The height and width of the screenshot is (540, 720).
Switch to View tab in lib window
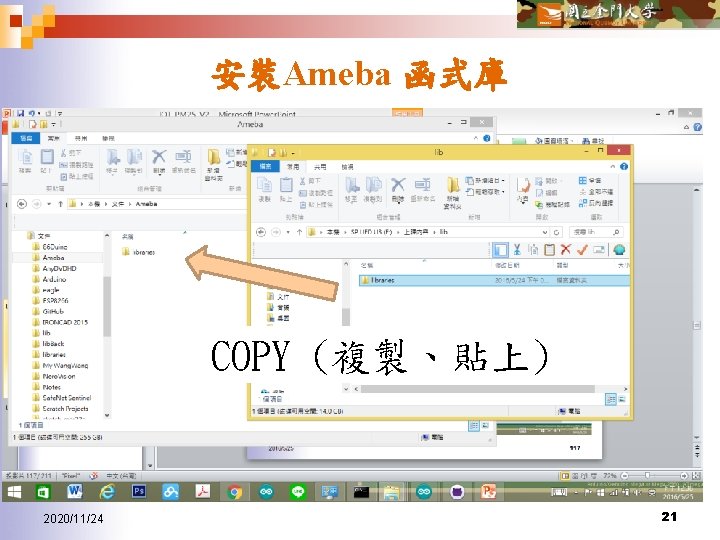click(x=348, y=167)
